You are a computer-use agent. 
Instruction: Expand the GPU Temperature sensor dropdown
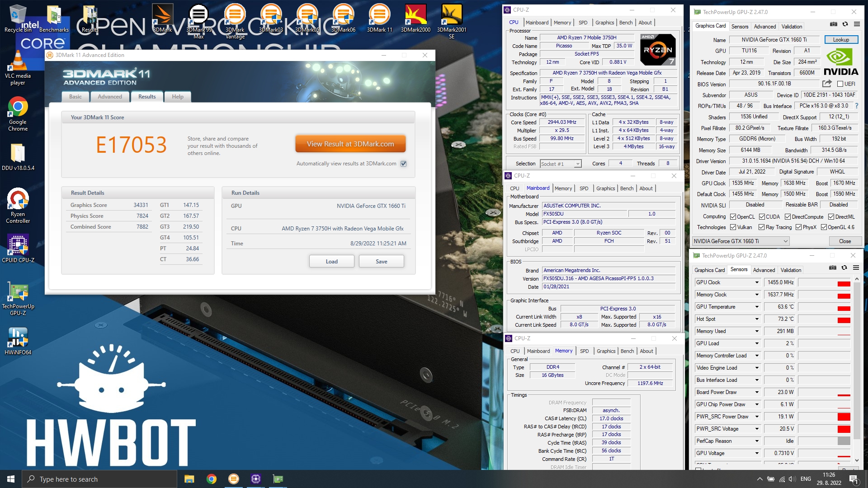(x=757, y=307)
